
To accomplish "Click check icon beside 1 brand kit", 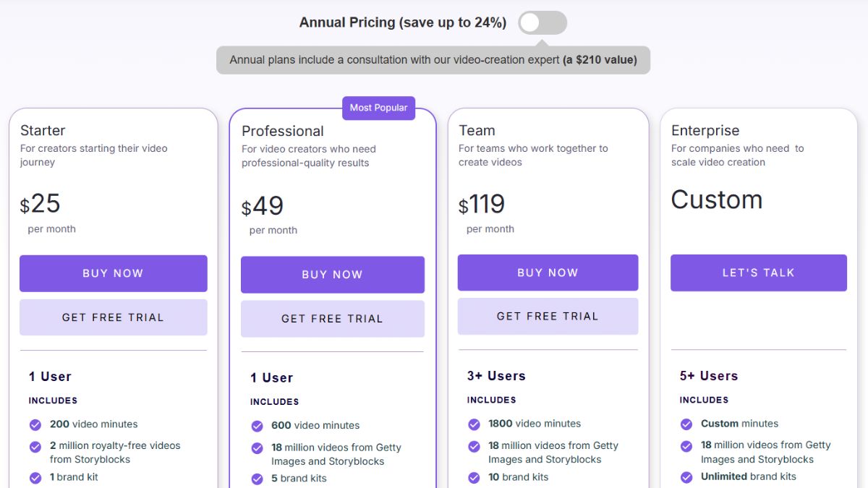I will 35,478.
